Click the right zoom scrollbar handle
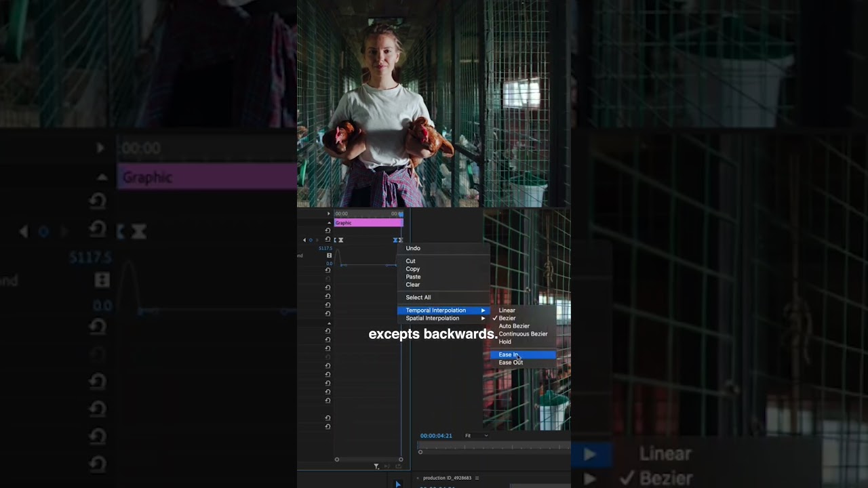Viewport: 868px width, 488px height. [x=400, y=460]
